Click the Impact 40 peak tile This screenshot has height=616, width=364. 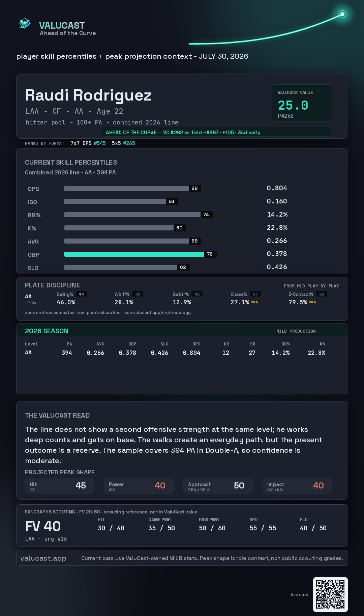coord(297,486)
